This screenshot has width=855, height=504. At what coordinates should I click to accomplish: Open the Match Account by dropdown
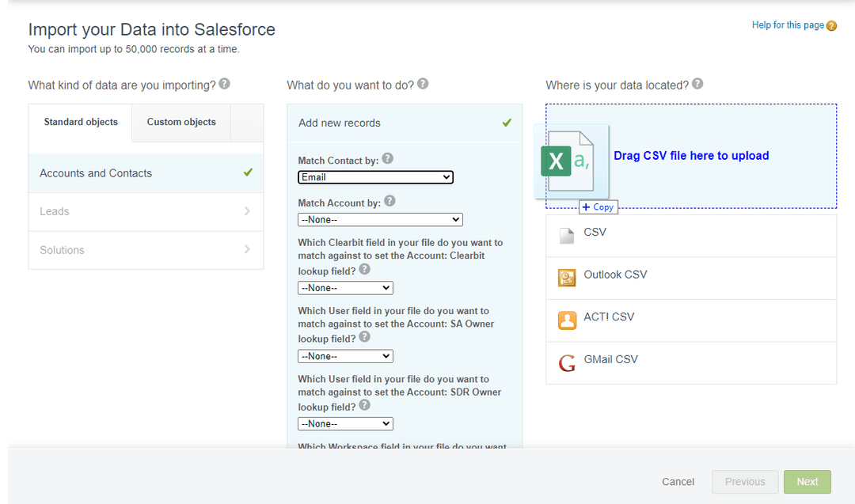380,219
